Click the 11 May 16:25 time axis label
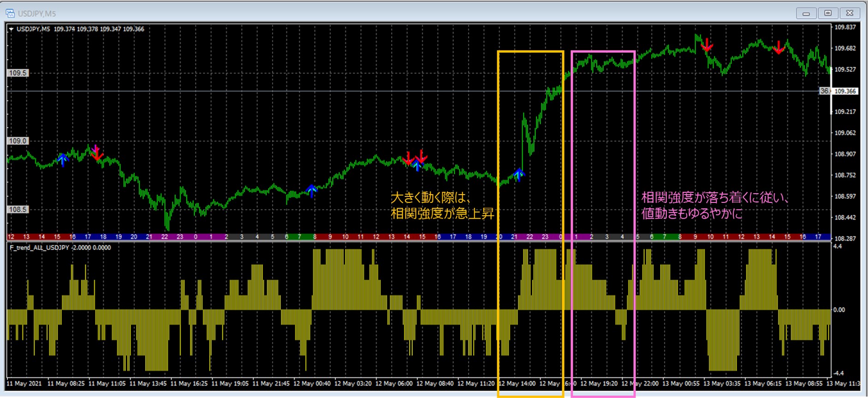Screen dimensions: 868x398 189,384
